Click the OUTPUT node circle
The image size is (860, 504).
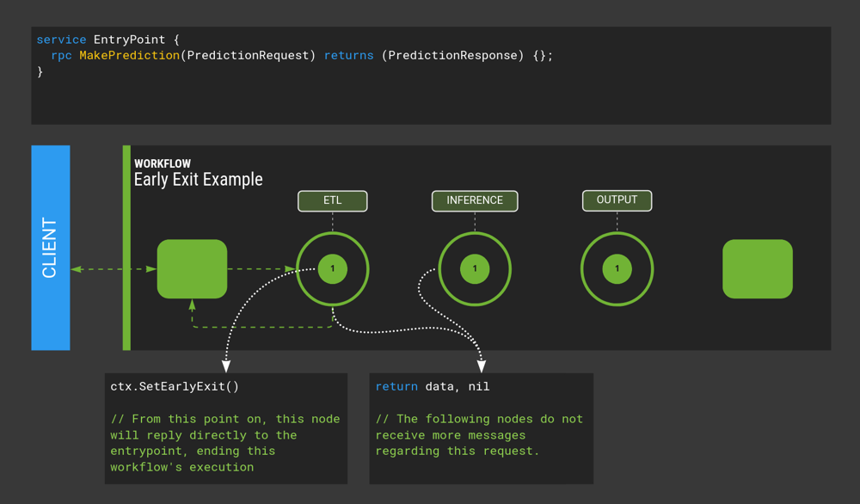click(617, 268)
